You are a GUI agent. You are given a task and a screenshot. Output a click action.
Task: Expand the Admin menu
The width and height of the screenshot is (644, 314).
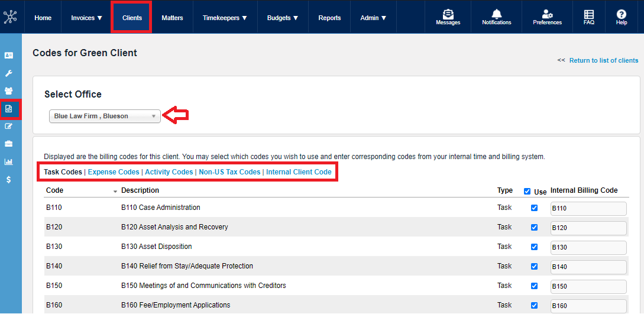(x=373, y=18)
